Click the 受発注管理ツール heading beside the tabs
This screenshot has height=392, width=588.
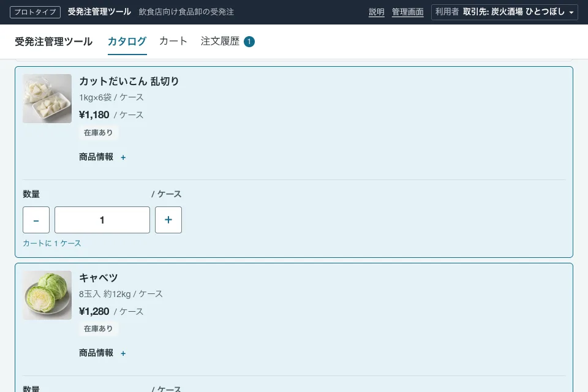(54, 42)
